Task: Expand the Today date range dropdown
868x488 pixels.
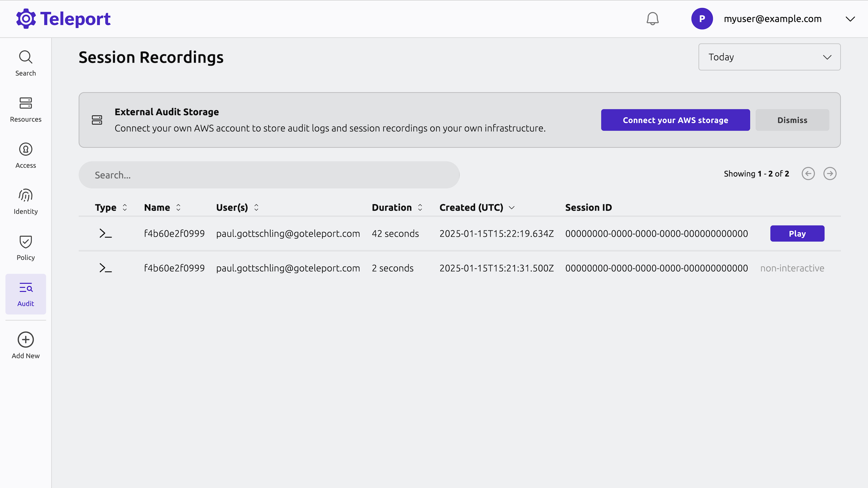Action: pos(769,57)
